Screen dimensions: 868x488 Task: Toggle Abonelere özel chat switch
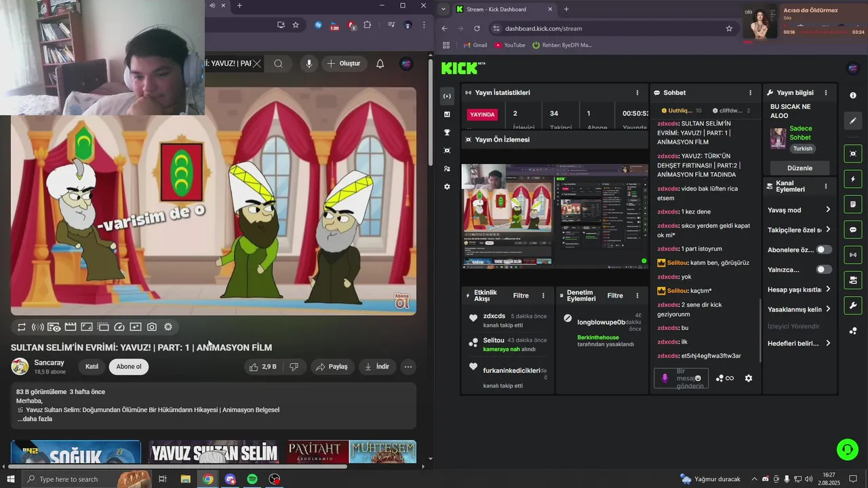click(x=823, y=250)
